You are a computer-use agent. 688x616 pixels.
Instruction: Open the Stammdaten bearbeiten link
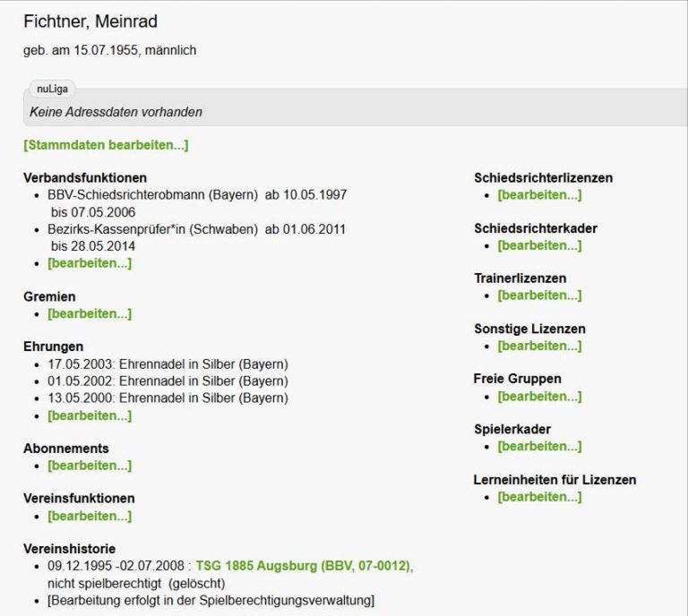click(106, 145)
